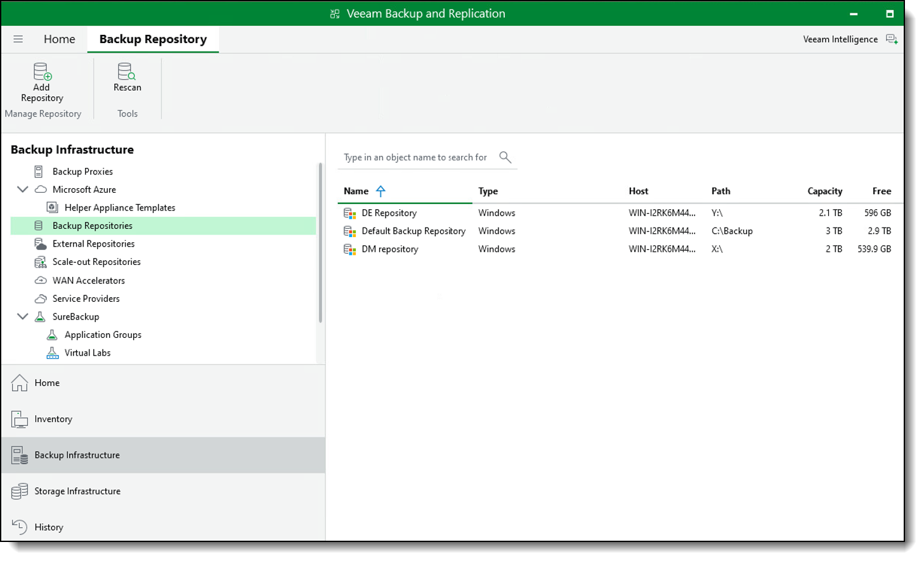The image size is (924, 561).
Task: Select the Backup Repository ribbon tab
Action: click(x=153, y=39)
